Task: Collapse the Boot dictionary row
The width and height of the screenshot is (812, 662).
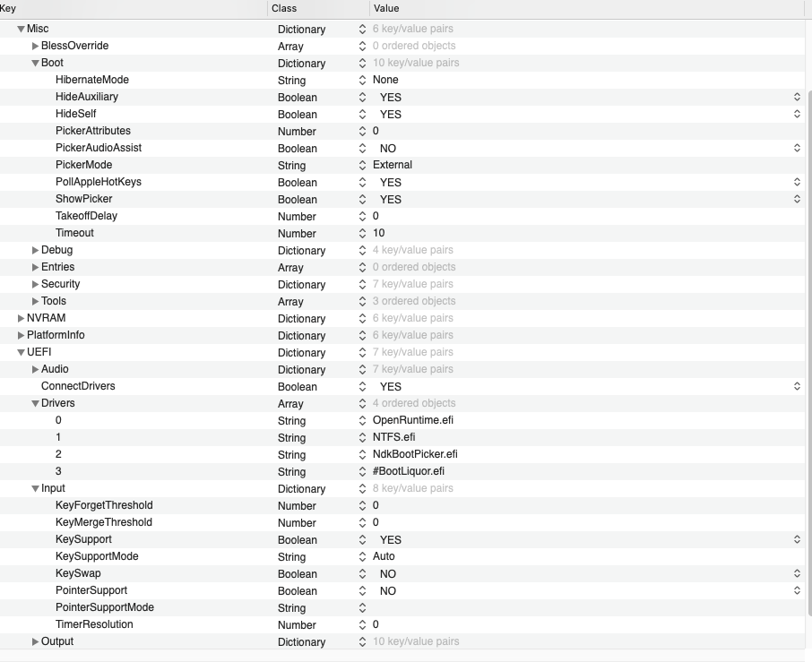Action: point(35,63)
